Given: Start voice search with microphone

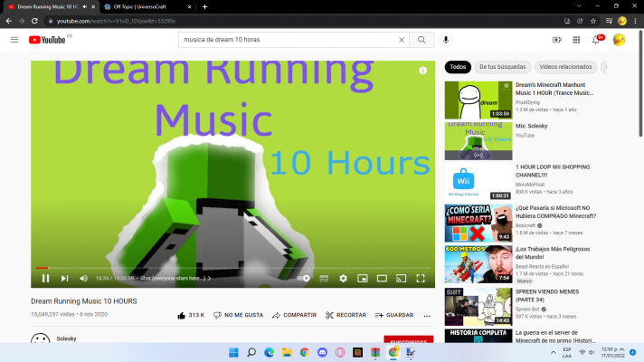Looking at the screenshot, I should click(446, 40).
